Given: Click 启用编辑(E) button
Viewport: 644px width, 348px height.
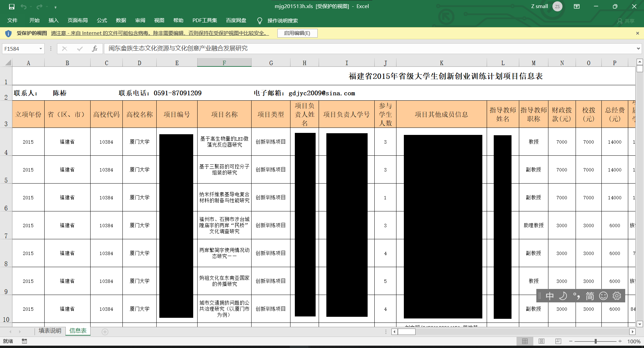Looking at the screenshot, I should pos(297,33).
